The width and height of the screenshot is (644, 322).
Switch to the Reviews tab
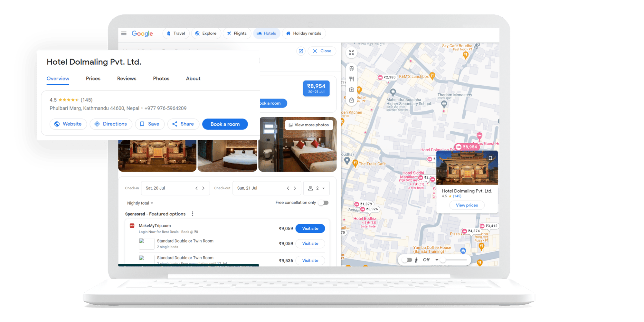click(x=127, y=79)
